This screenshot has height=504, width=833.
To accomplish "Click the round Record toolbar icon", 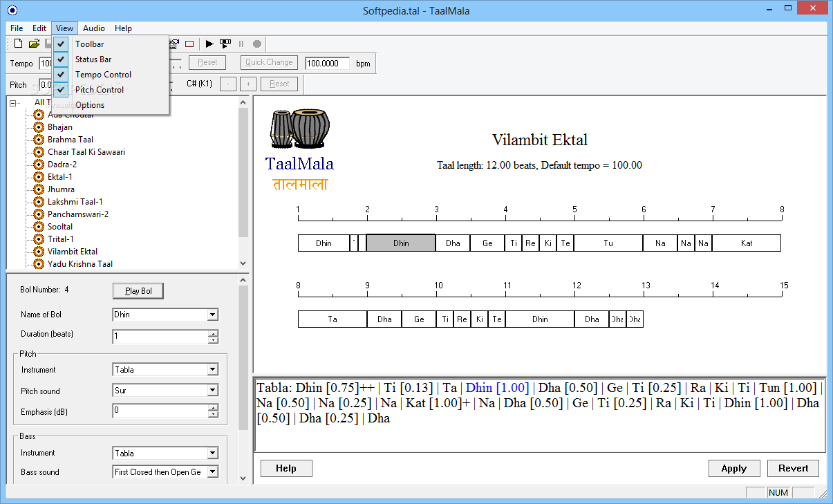I will click(x=257, y=44).
